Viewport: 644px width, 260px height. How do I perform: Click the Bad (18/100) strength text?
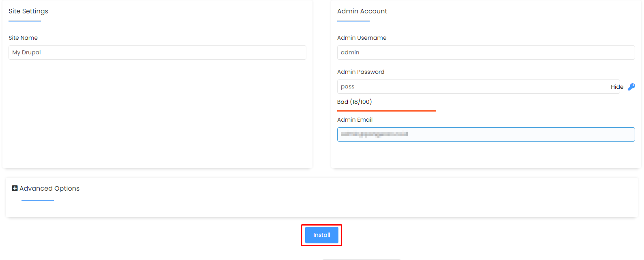[x=354, y=102]
